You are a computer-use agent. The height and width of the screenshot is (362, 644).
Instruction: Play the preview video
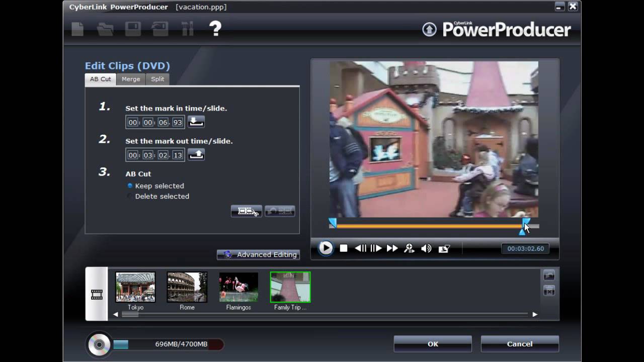326,248
